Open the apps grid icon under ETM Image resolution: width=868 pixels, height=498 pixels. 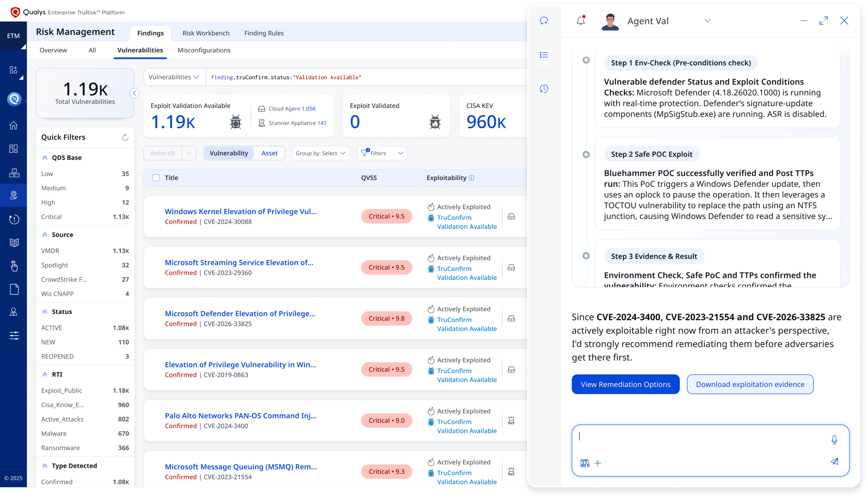[x=13, y=70]
